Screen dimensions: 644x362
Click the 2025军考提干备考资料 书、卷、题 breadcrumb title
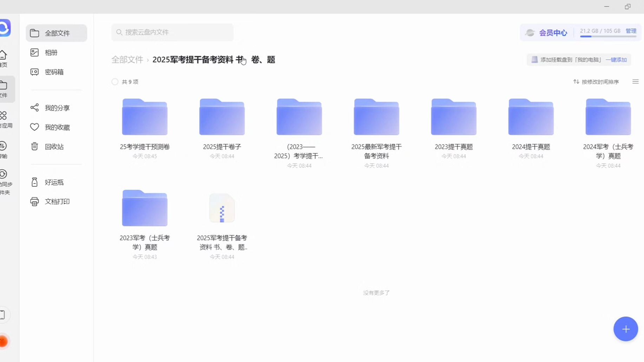coord(214,60)
